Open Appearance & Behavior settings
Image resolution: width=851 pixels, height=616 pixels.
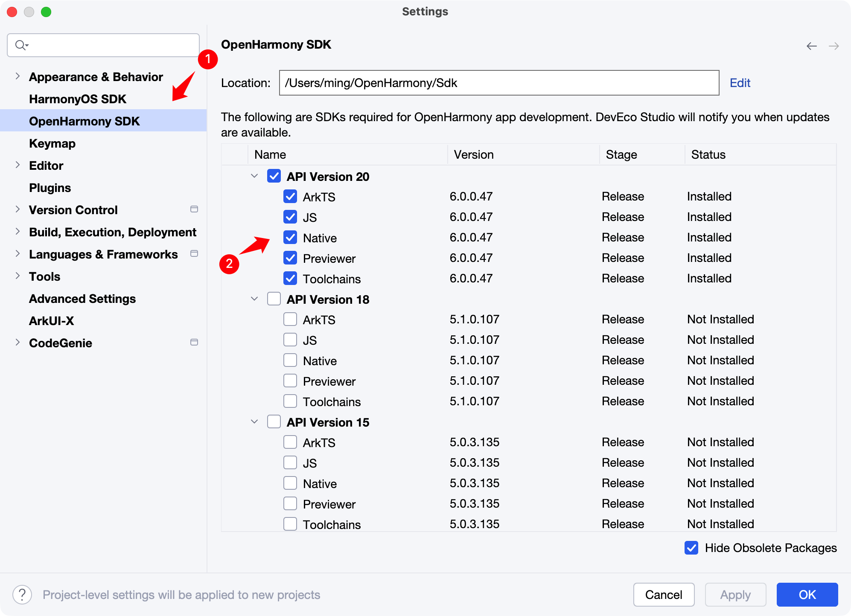tap(96, 77)
